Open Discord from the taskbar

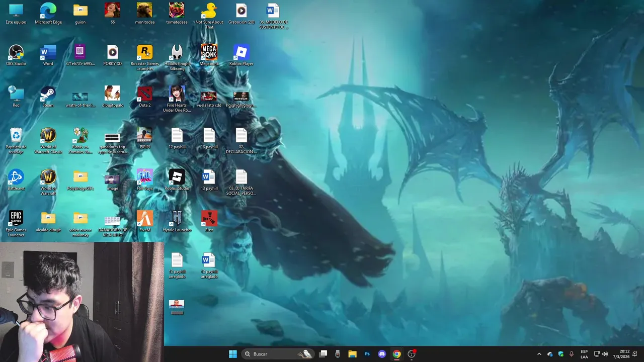382,354
